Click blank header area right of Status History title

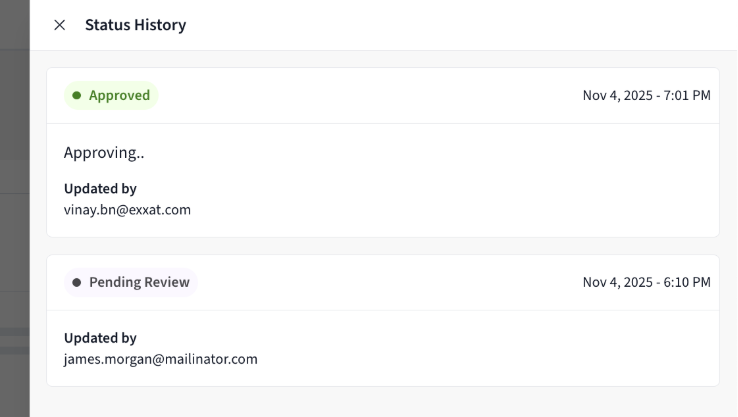pyautogui.click(x=450, y=25)
